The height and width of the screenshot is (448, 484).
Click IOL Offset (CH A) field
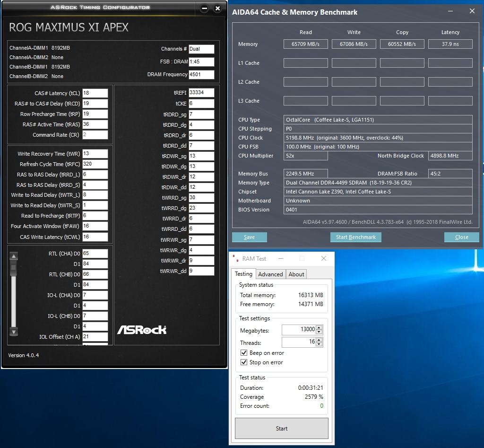coord(95,337)
